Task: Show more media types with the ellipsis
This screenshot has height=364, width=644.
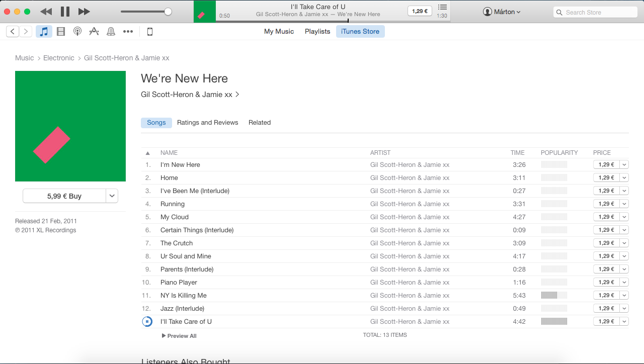Action: 128,32
